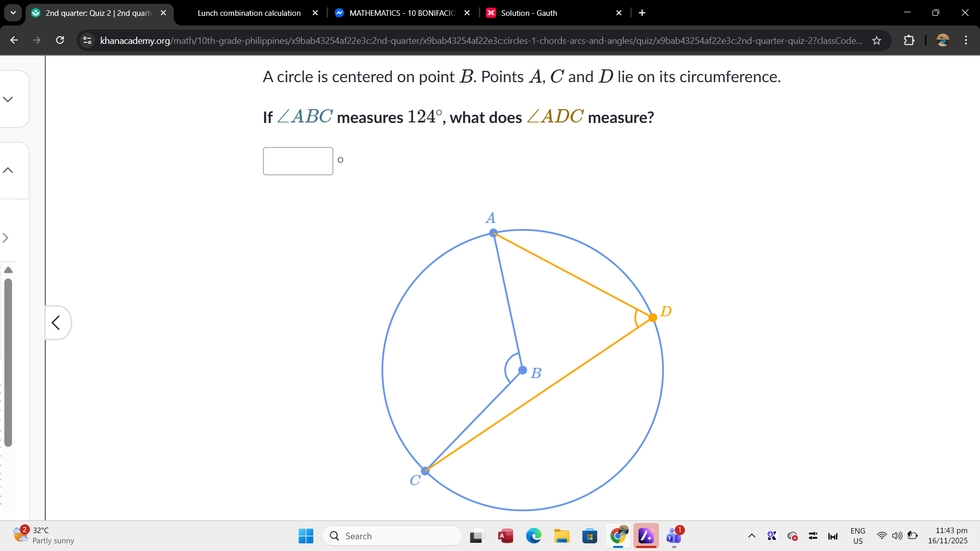Reload the Khan Academy quiz page
Image resolution: width=980 pixels, height=551 pixels.
point(60,40)
